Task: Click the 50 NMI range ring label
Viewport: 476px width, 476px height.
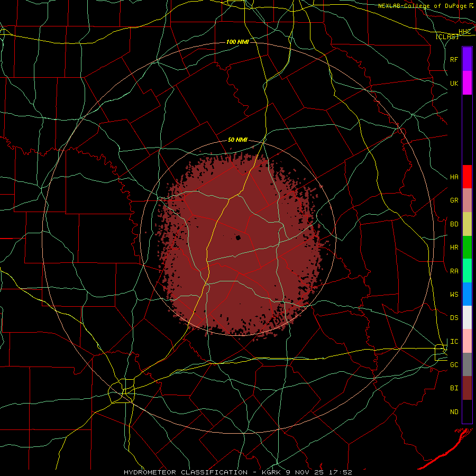Action: click(x=237, y=140)
